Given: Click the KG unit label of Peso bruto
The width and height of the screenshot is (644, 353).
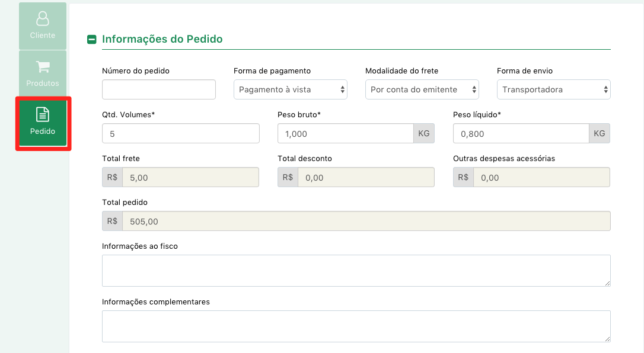Looking at the screenshot, I should 424,133.
